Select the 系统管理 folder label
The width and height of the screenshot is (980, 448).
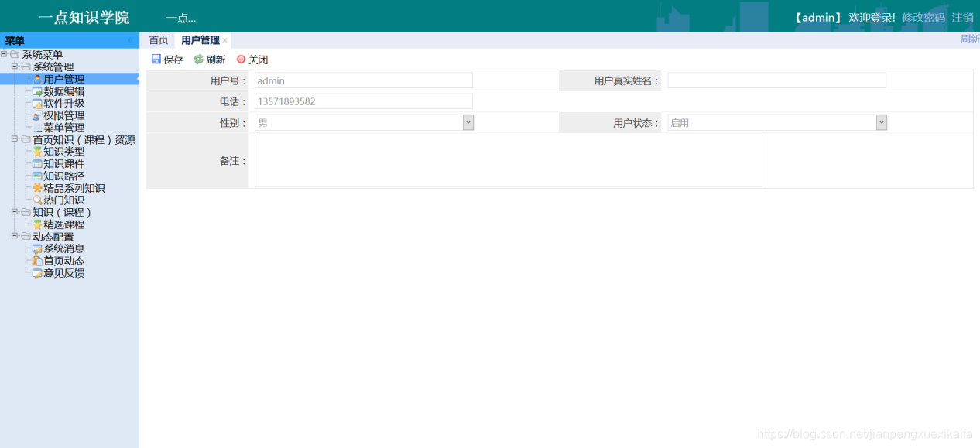click(53, 67)
